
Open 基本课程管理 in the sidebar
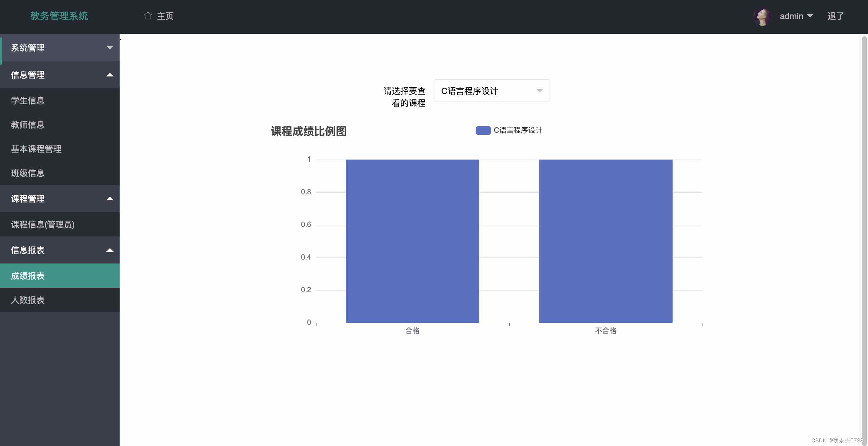[60, 149]
